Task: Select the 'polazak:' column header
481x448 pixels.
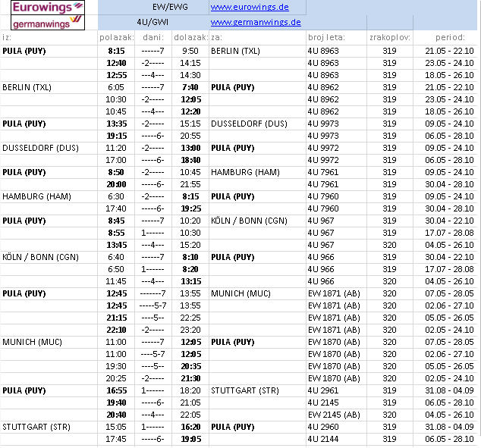Action: [117, 37]
